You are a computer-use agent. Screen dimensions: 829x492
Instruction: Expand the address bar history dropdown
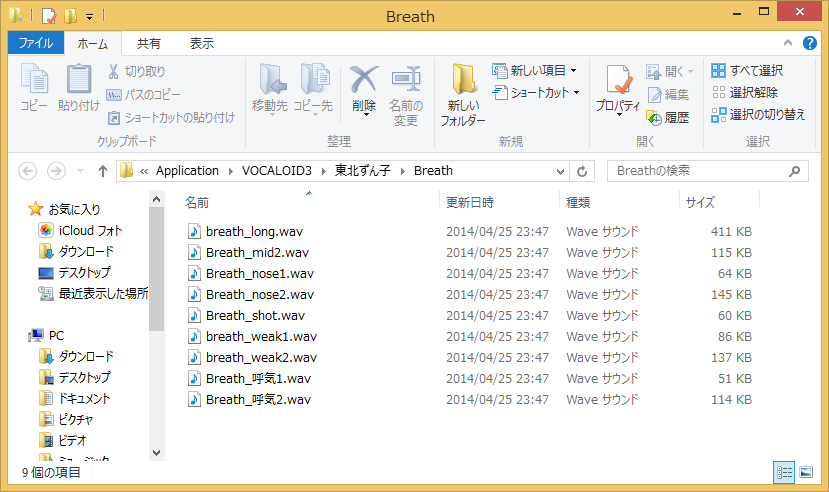[x=560, y=171]
